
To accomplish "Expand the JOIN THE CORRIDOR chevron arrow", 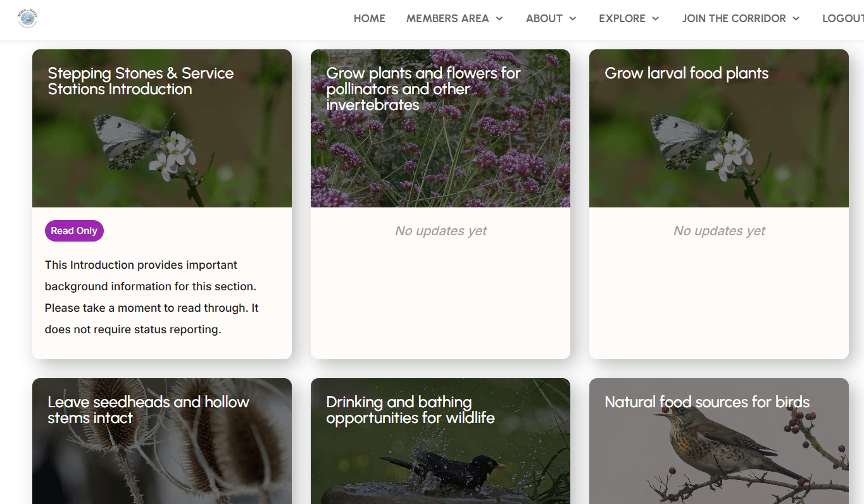I will (x=796, y=18).
